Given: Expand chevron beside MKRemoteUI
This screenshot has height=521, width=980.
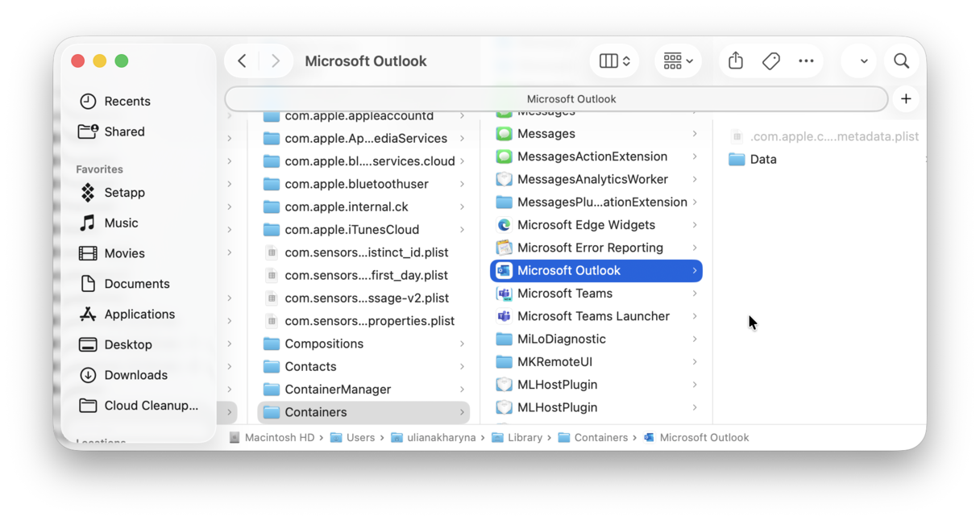Looking at the screenshot, I should coord(695,362).
